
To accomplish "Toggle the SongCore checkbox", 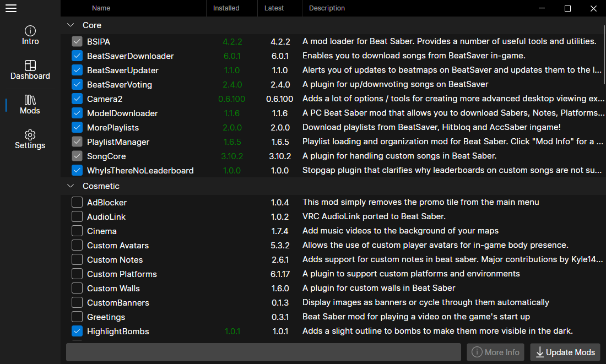I will (77, 156).
